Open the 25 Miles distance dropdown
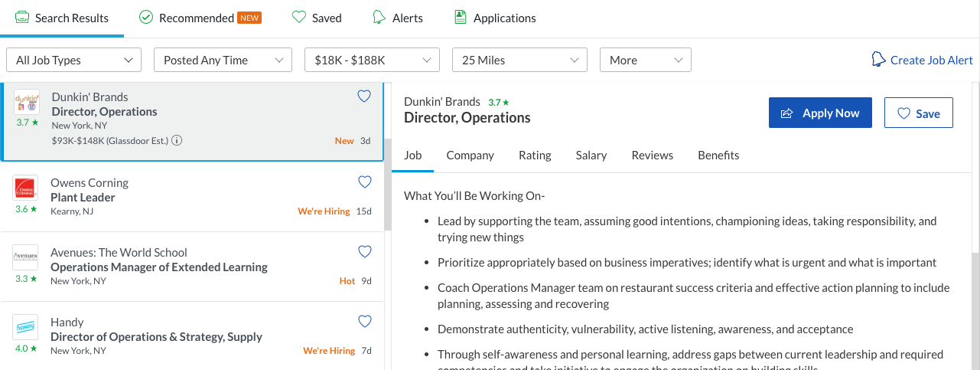Image resolution: width=980 pixels, height=370 pixels. click(x=519, y=60)
